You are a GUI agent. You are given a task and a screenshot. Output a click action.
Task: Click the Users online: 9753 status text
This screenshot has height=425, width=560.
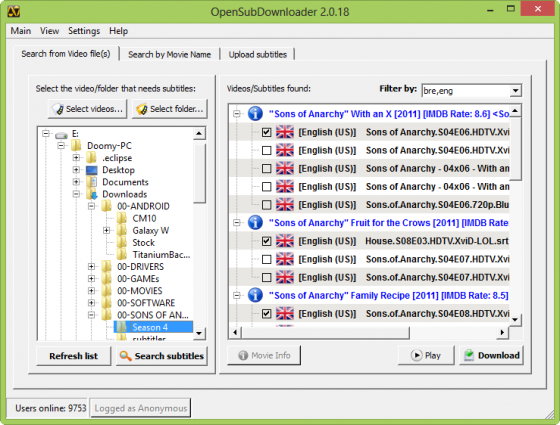pyautogui.click(x=51, y=408)
